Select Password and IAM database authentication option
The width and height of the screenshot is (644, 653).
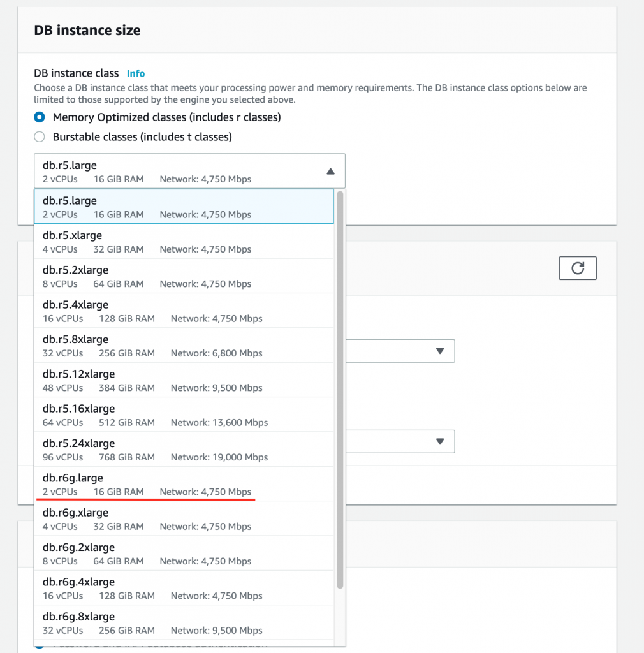[x=40, y=646]
